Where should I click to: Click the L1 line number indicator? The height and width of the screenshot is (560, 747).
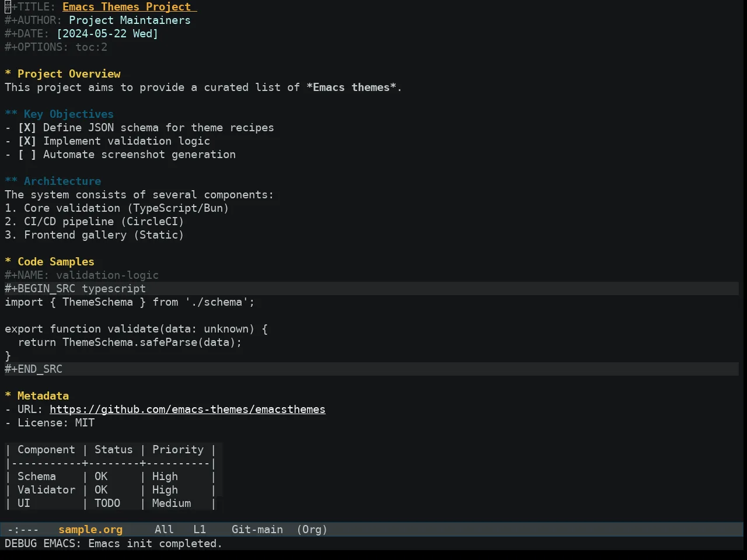200,530
